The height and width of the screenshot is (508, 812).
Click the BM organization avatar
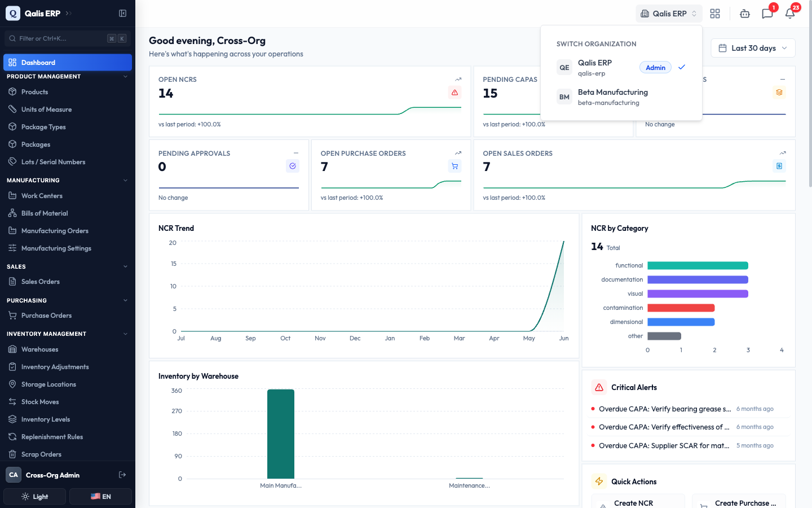564,97
